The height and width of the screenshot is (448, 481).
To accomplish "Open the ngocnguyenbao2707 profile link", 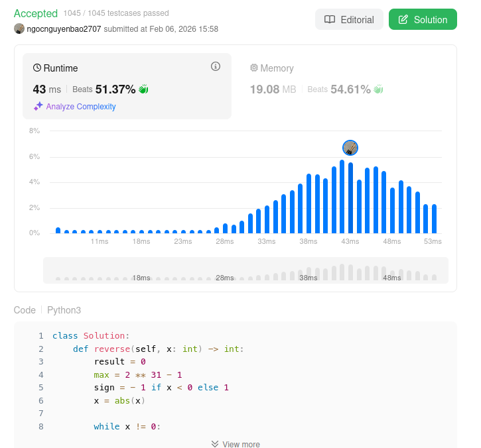I will click(x=64, y=29).
